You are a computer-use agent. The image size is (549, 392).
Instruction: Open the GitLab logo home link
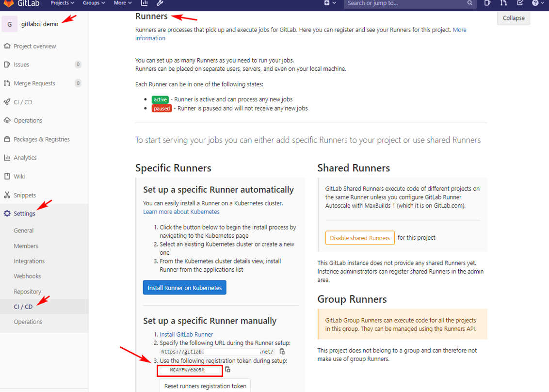[x=21, y=3]
